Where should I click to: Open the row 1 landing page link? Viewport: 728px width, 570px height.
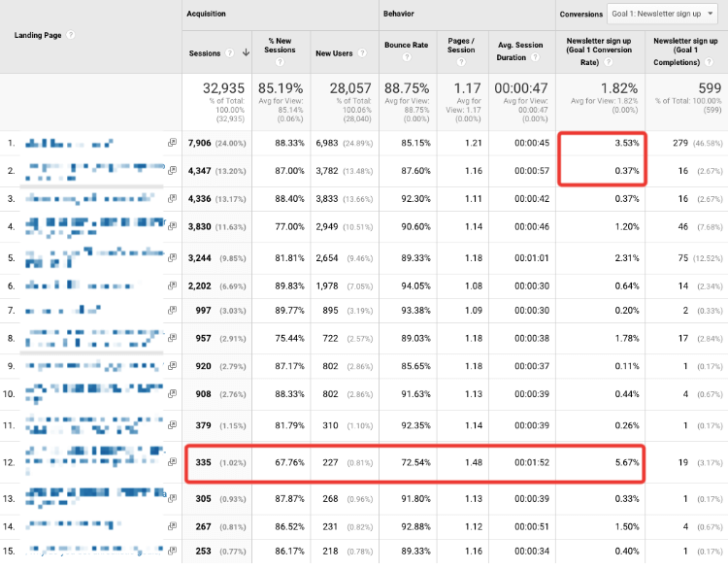click(x=69, y=143)
